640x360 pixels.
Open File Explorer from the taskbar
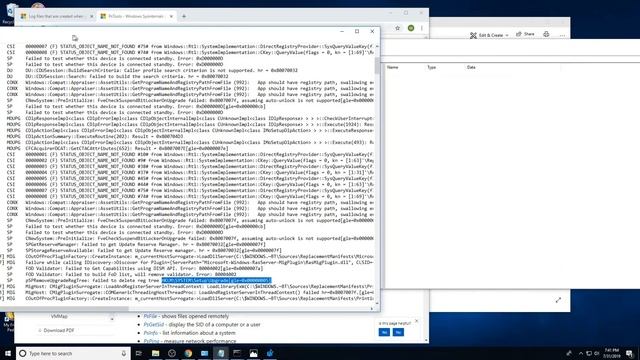tap(156, 353)
